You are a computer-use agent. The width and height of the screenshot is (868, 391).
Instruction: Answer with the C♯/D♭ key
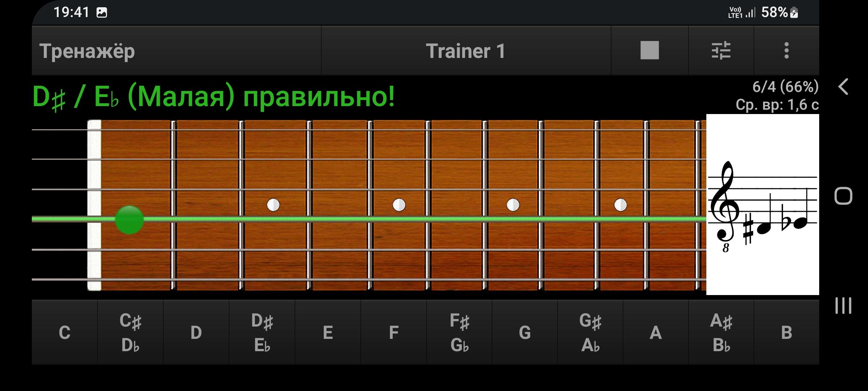coord(130,332)
